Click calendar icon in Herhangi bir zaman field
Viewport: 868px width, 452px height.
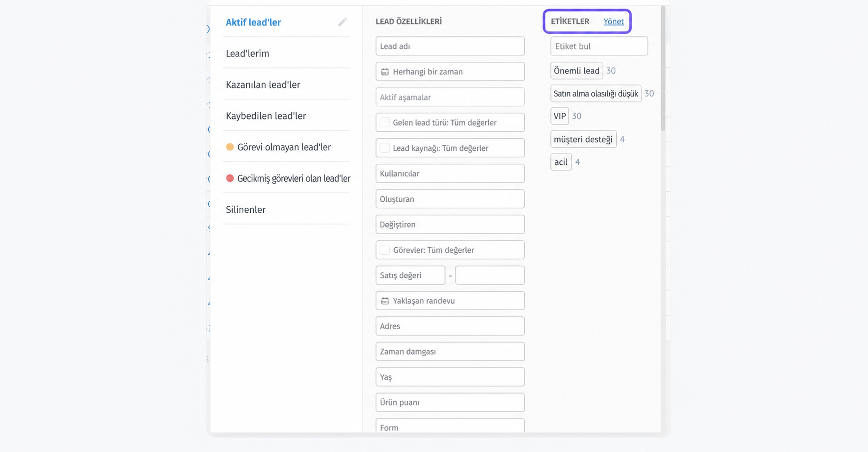click(x=385, y=72)
